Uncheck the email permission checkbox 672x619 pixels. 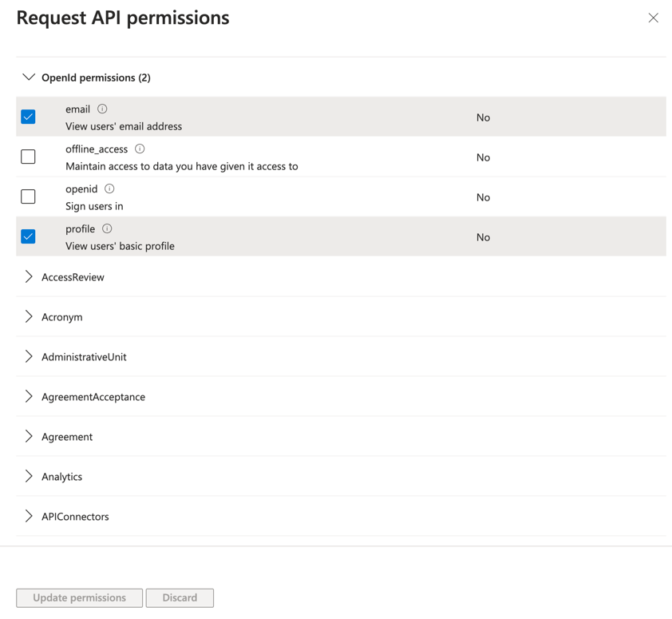point(28,117)
